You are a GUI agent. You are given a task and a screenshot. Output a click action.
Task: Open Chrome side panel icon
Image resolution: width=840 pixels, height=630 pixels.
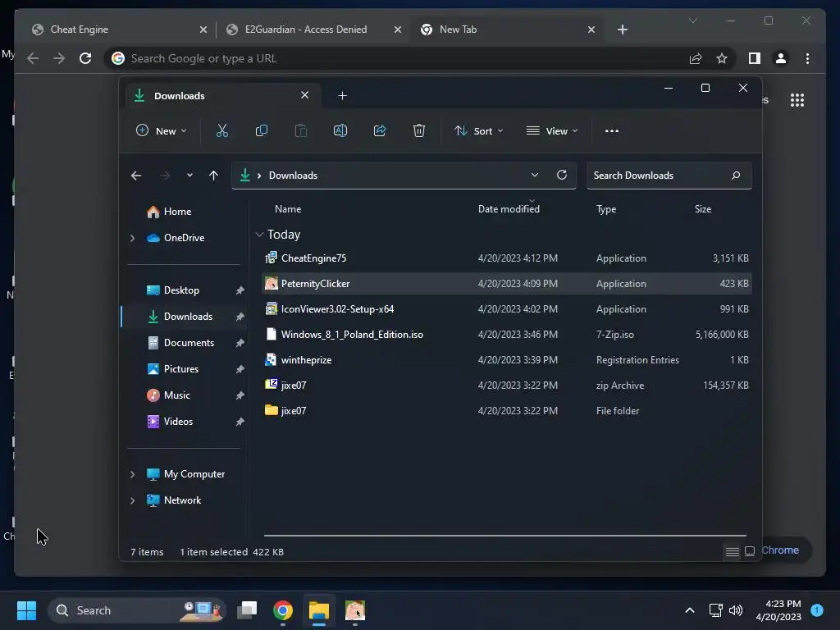point(755,58)
